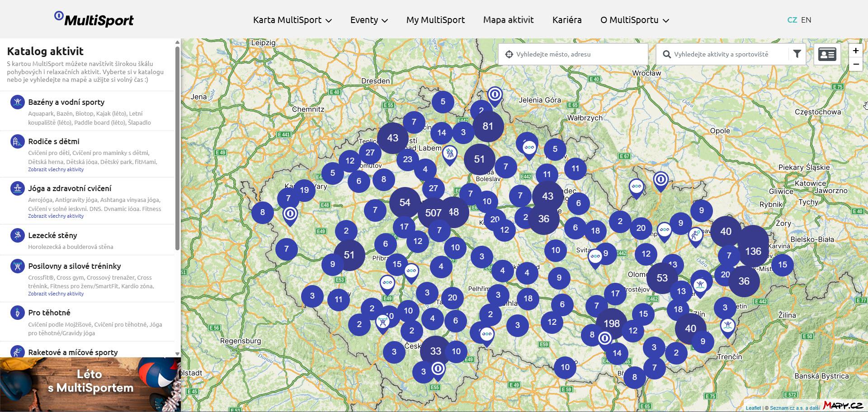Viewport: 868px width, 412px height.
Task: Select Jóga a zdravotní cvičení icon
Action: click(x=17, y=188)
